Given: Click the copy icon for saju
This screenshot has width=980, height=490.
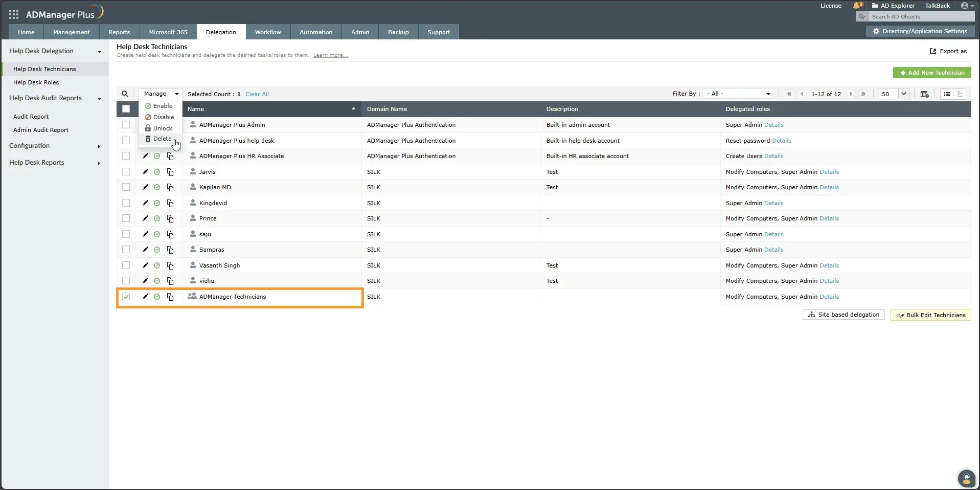Looking at the screenshot, I should pyautogui.click(x=170, y=234).
